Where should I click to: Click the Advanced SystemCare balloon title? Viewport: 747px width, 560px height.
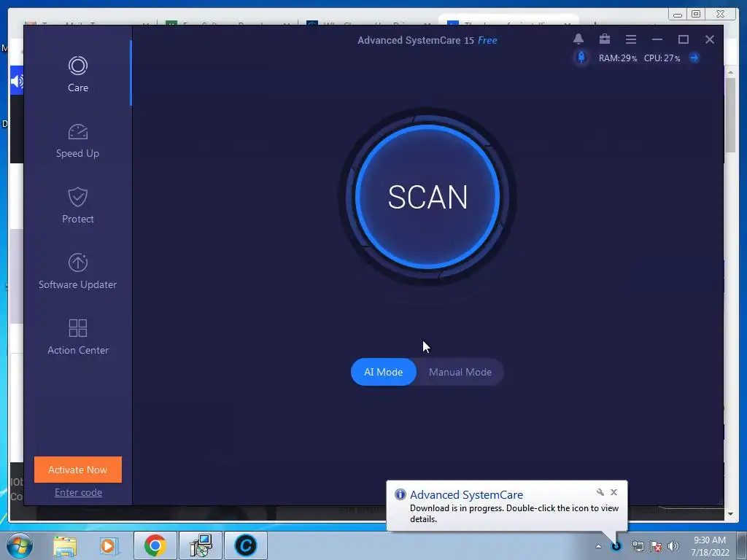[466, 495]
